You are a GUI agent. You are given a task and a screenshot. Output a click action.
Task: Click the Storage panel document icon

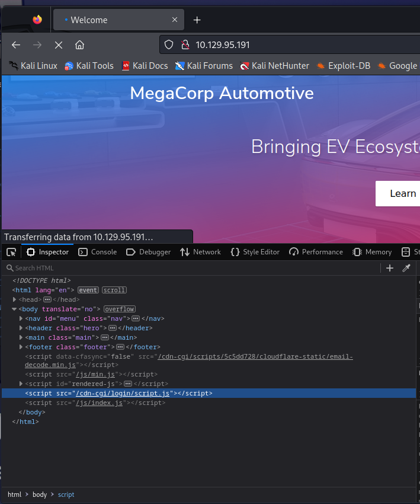(406, 252)
